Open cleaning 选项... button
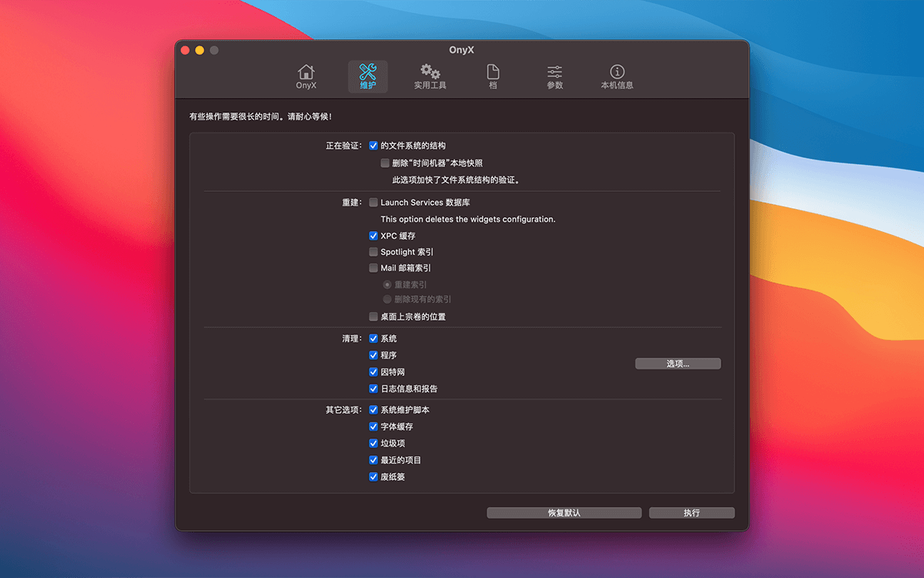Screen dimensions: 924x578 click(x=678, y=364)
